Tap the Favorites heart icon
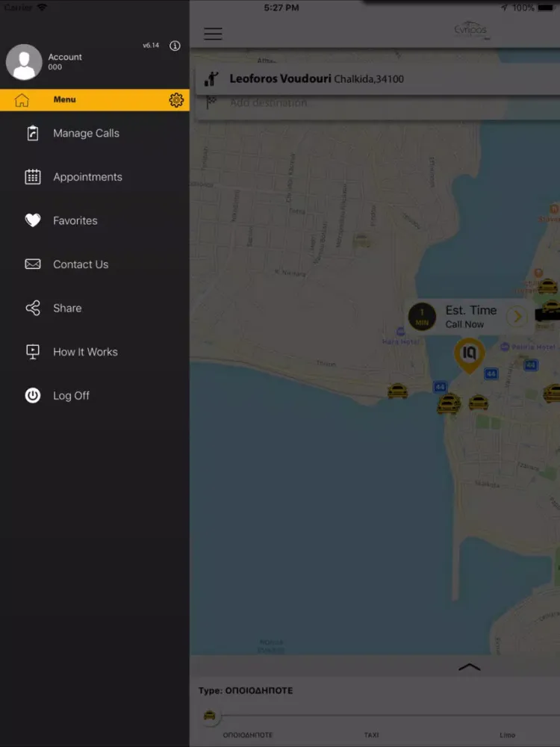The image size is (560, 747). coord(32,220)
